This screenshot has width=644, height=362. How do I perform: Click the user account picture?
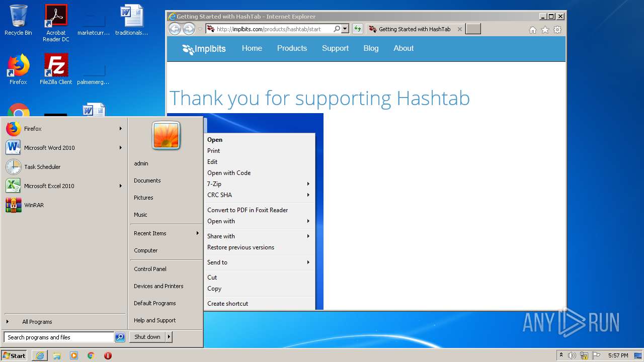point(166,135)
